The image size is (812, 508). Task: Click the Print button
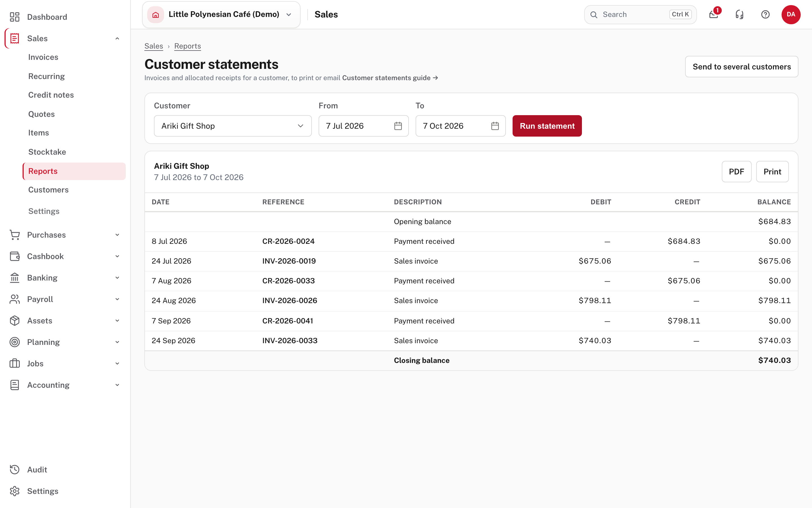[x=773, y=172]
